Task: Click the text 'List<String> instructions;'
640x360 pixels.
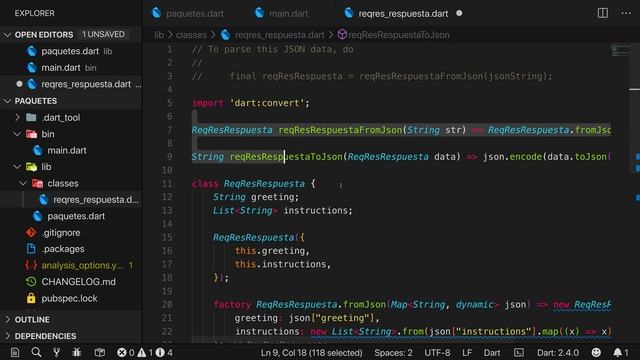Action: click(x=282, y=211)
